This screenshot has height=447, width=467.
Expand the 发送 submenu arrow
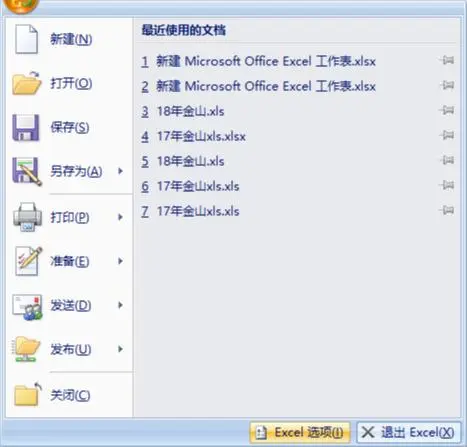click(x=120, y=305)
